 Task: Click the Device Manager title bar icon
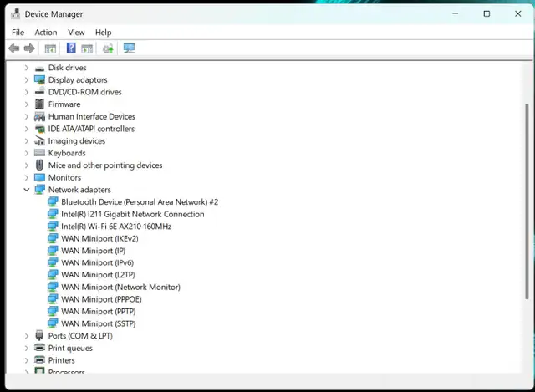click(15, 13)
